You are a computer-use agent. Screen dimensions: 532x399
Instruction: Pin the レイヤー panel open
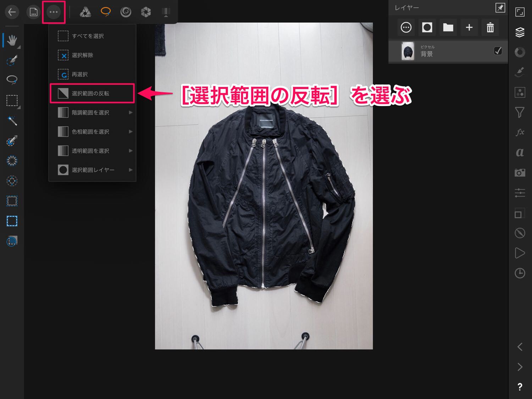(500, 8)
